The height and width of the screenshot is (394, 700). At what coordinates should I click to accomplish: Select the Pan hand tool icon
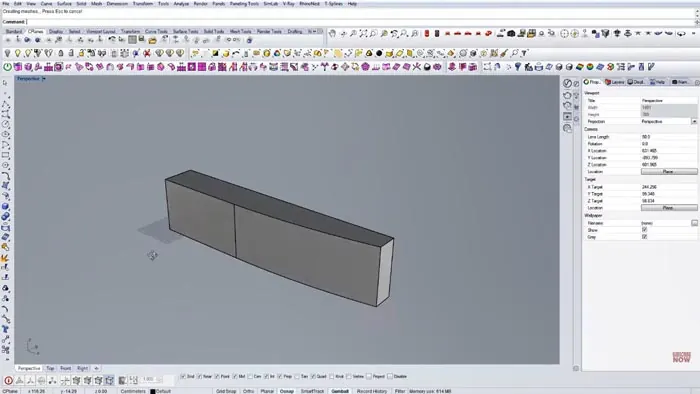[x=332, y=33]
